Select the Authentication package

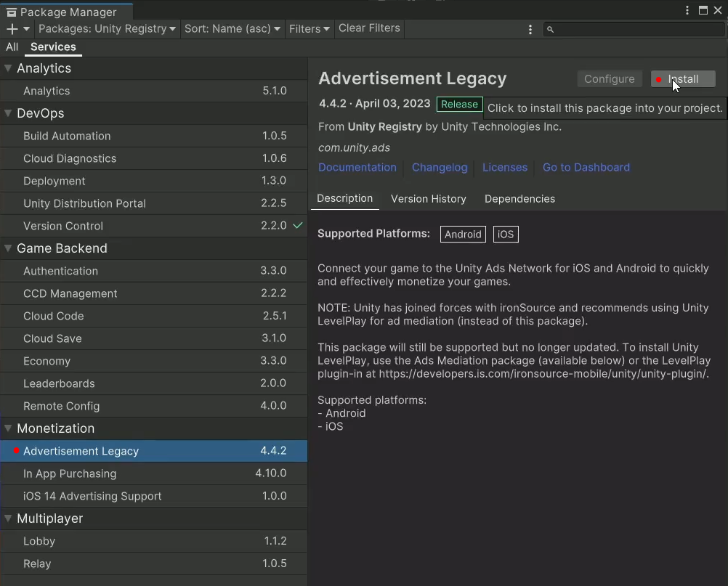(154, 271)
